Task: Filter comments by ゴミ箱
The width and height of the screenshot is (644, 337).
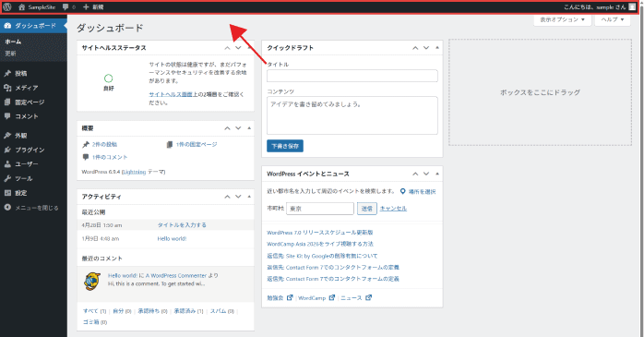Action: pos(91,322)
